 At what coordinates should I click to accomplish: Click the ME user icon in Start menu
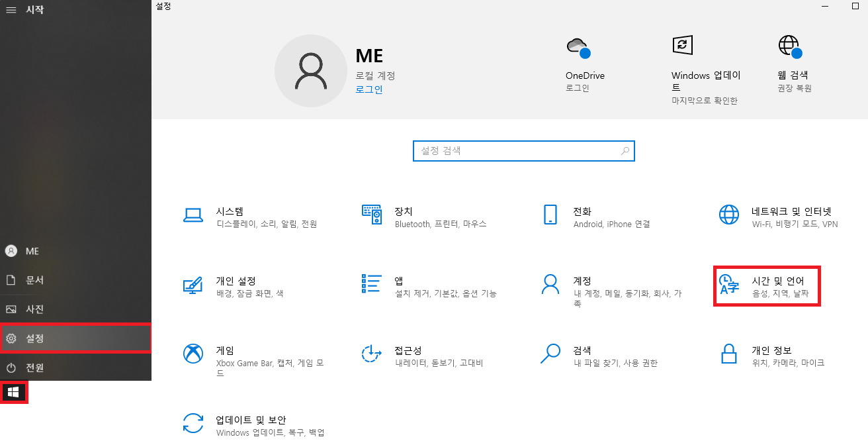pyautogui.click(x=11, y=251)
